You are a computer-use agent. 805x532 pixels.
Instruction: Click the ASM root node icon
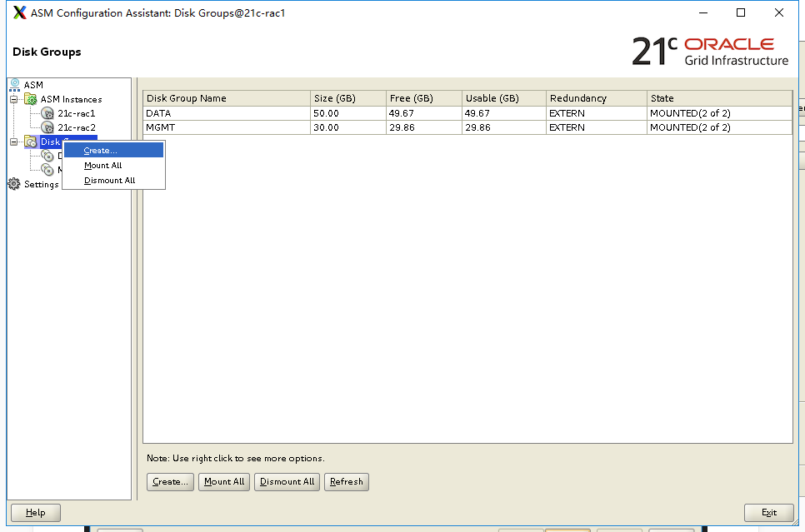point(15,85)
